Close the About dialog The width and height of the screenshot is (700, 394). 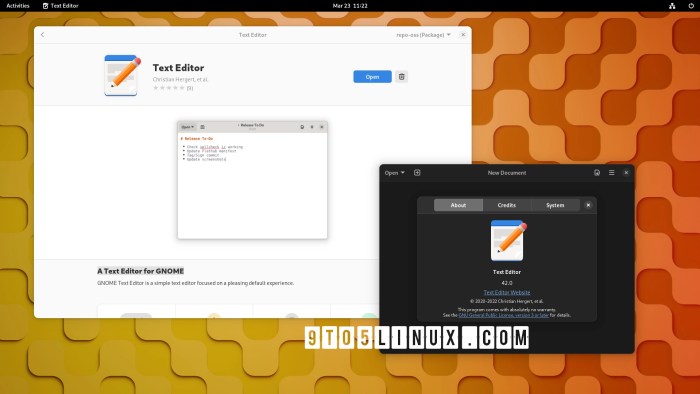point(588,205)
